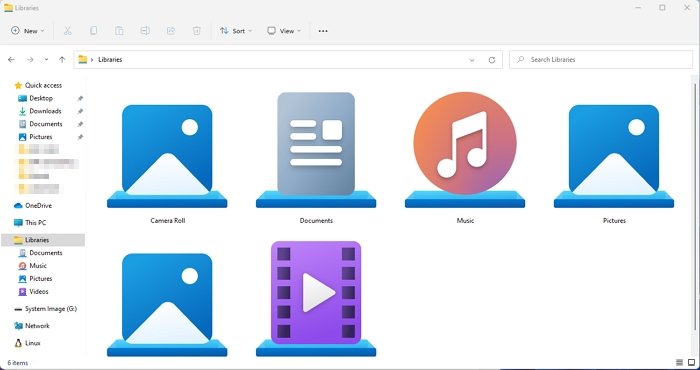Viewport: 700px width, 370px height.
Task: Go forward with the right arrow
Action: coord(30,59)
